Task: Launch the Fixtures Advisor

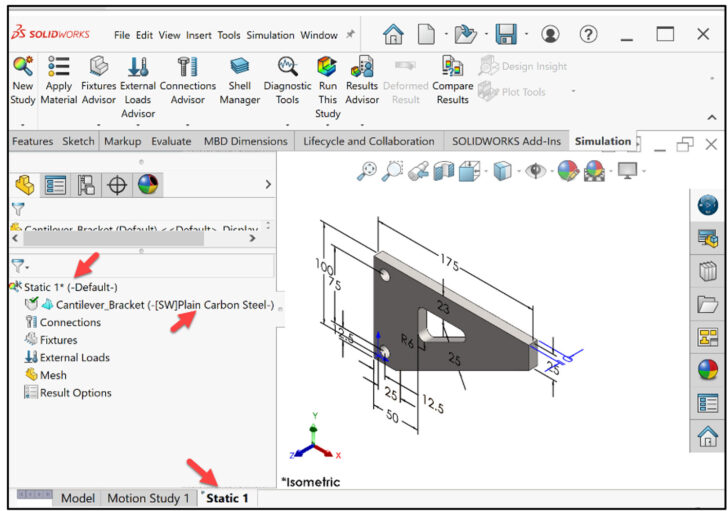Action: click(x=98, y=80)
